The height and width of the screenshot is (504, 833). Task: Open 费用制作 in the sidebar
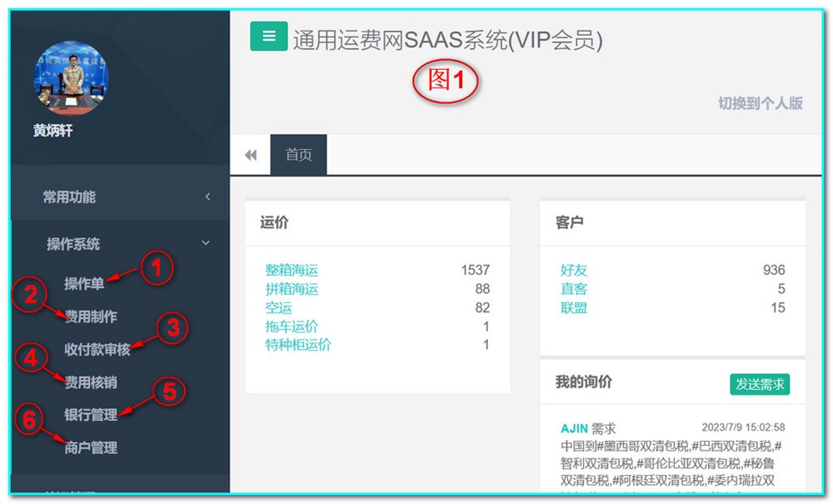pos(91,317)
